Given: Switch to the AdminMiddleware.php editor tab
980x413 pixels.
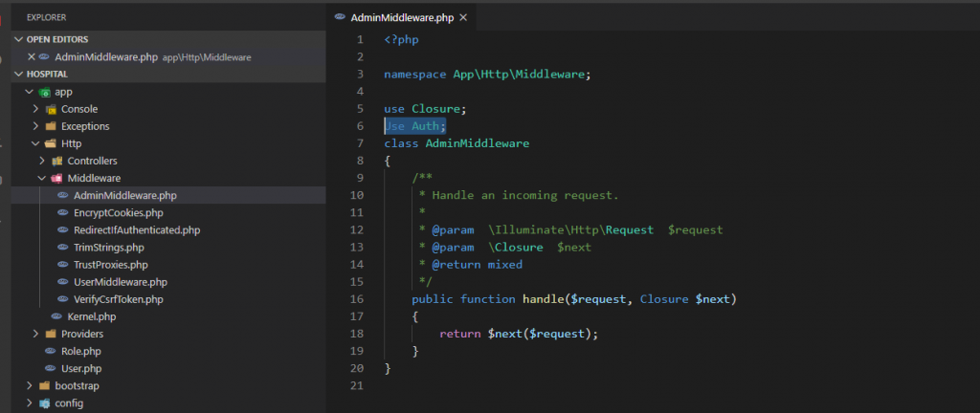Looking at the screenshot, I should tap(402, 17).
